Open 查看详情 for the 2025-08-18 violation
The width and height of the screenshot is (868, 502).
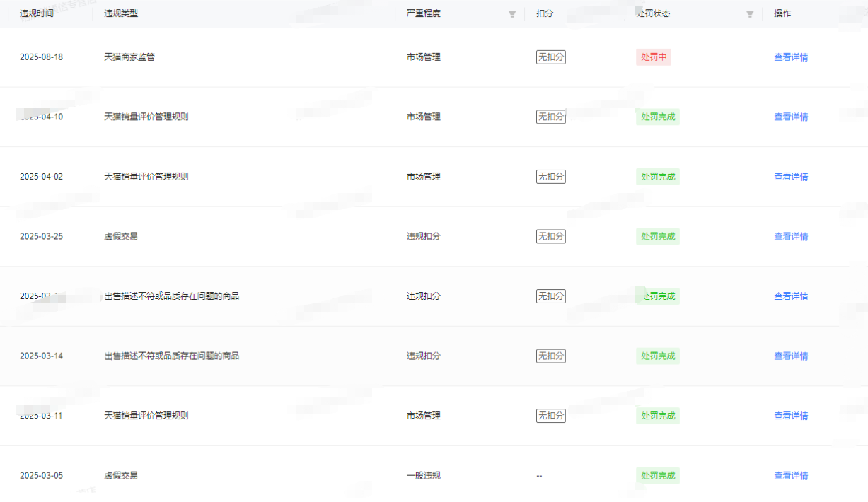[x=791, y=57]
